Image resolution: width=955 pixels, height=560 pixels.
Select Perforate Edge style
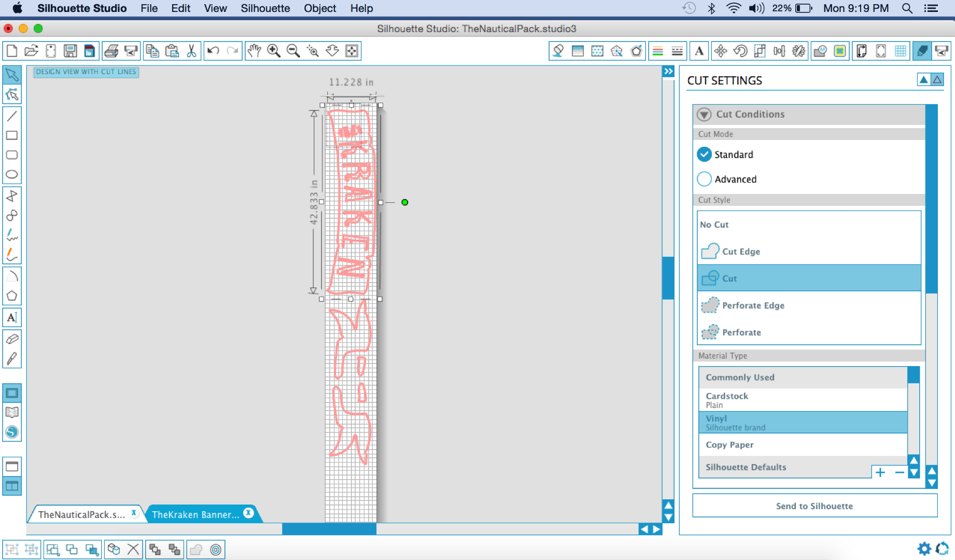[809, 305]
